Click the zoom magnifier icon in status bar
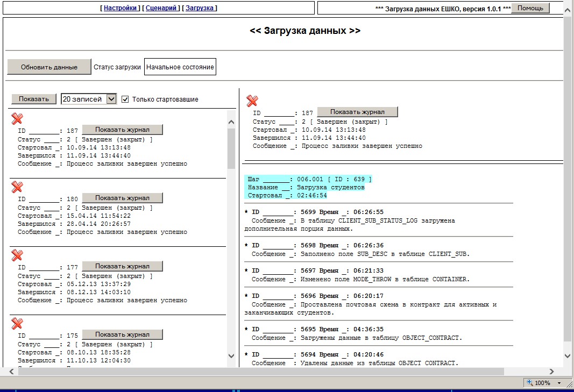 (x=529, y=383)
